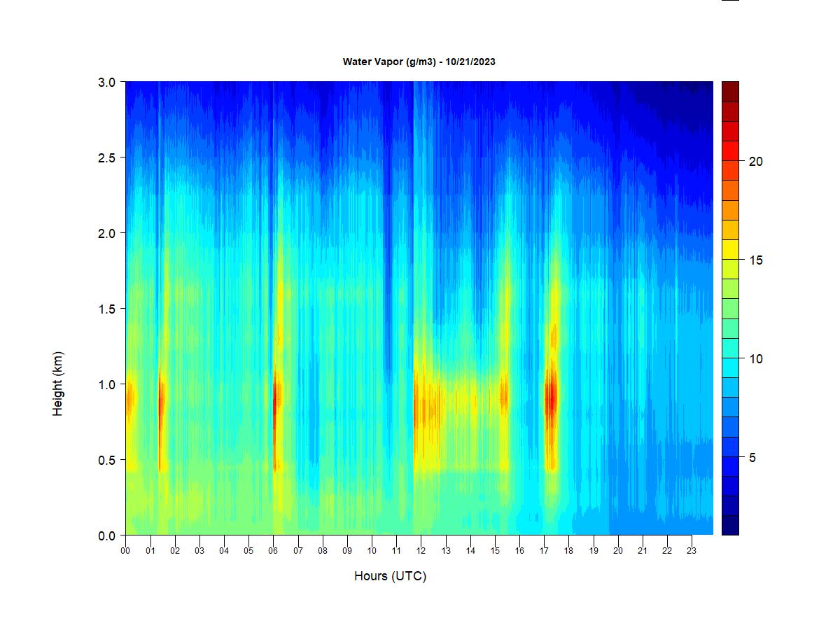The width and height of the screenshot is (840, 630).
Task: Click the Height (km) axis label
Action: coord(57,384)
